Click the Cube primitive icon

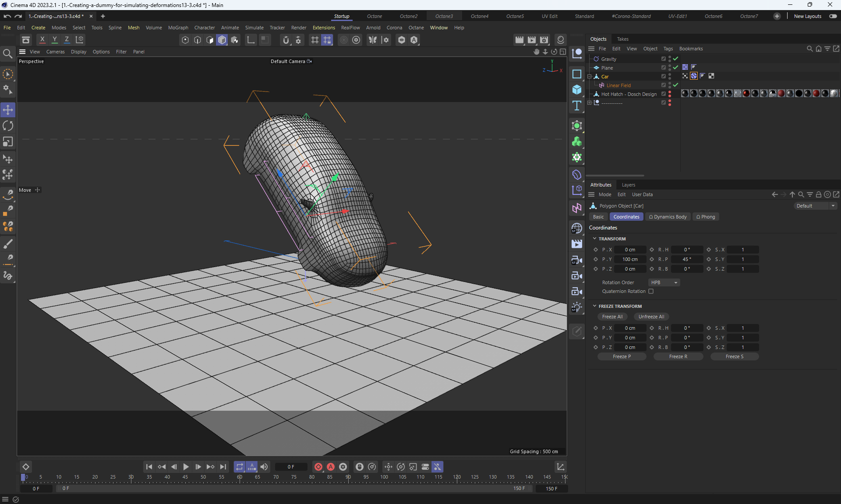577,90
